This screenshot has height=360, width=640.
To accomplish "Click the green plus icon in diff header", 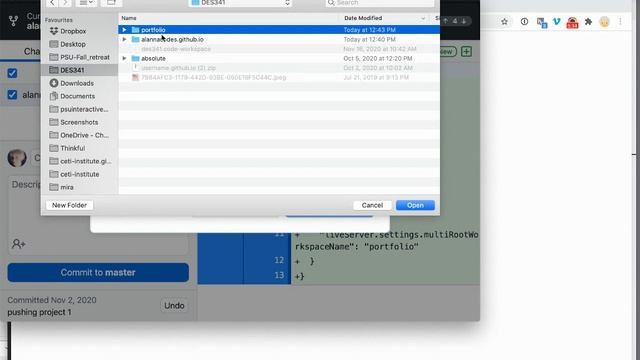I will (x=466, y=51).
